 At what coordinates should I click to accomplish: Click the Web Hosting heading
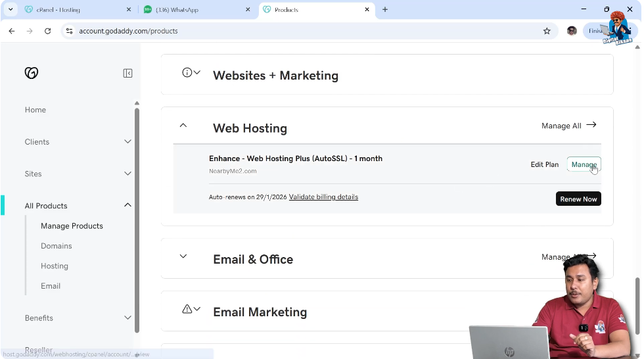[x=250, y=128]
